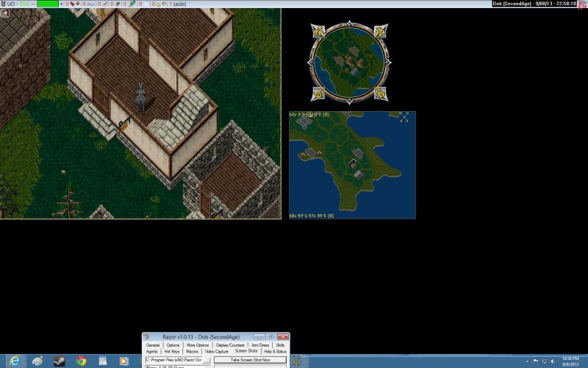Open the Options tab in Razor
588x368 pixels.
pyautogui.click(x=173, y=345)
